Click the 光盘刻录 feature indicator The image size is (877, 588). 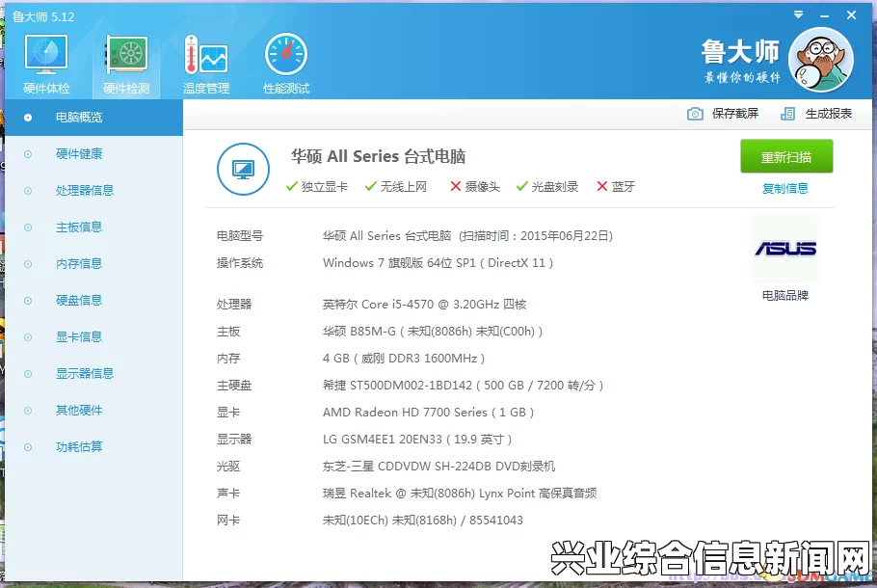click(547, 187)
